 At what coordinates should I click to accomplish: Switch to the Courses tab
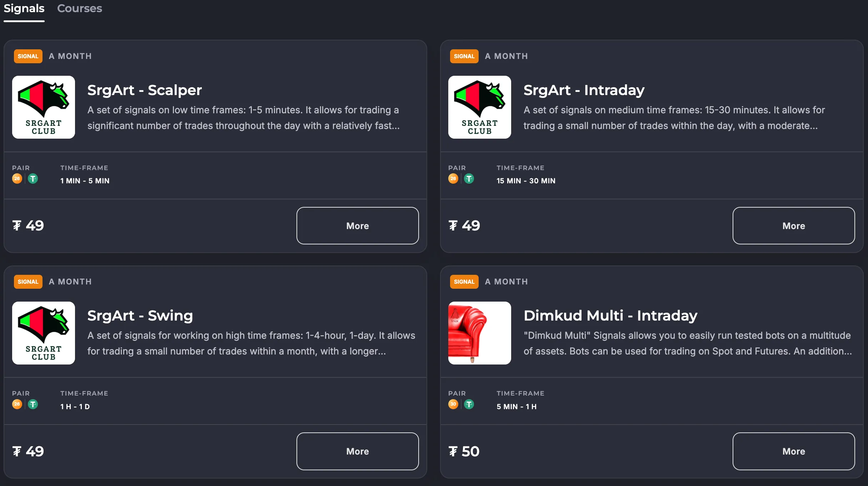coord(79,9)
